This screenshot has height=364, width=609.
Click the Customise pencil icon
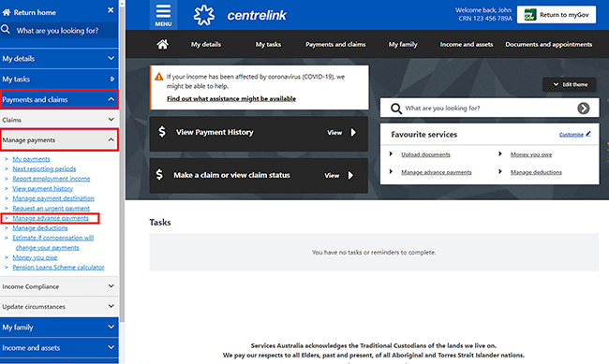[x=588, y=134]
